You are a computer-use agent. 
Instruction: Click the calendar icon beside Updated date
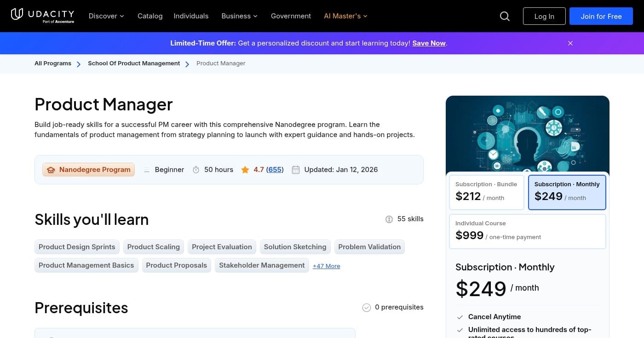296,170
